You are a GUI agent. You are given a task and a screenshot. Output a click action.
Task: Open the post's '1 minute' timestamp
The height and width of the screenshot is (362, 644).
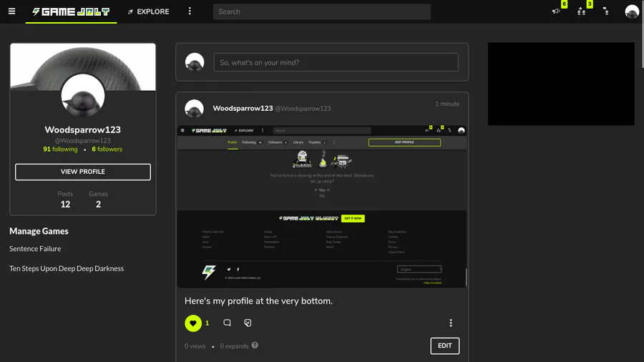(x=447, y=104)
